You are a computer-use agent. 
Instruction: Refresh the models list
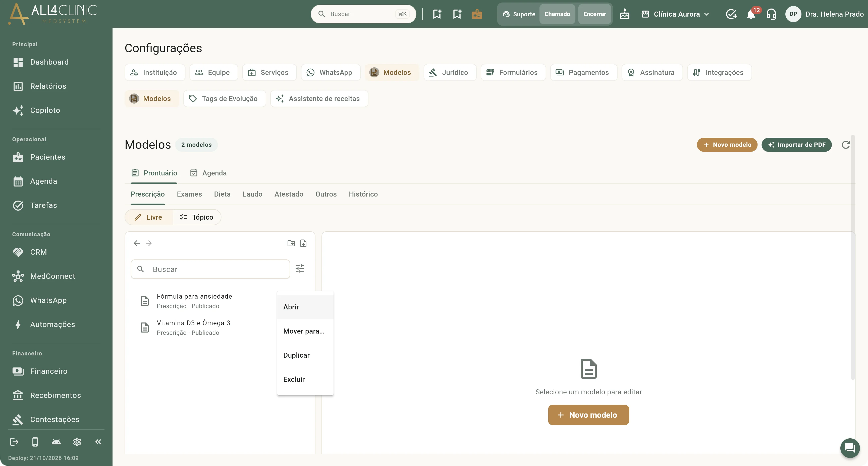(846, 145)
